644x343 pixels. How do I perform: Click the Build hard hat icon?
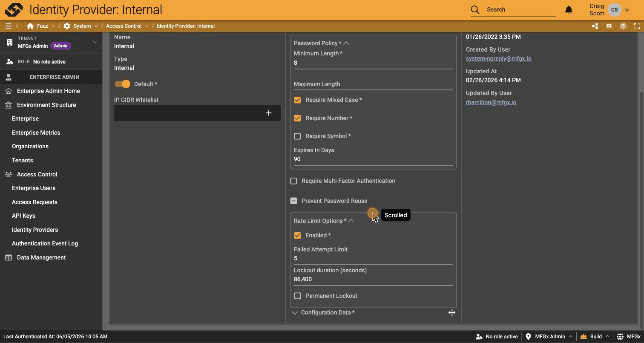coord(584,337)
